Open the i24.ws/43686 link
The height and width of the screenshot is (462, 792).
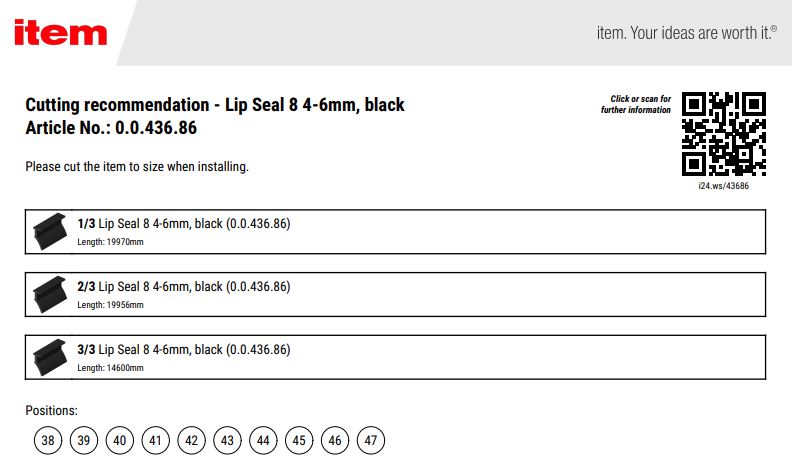[724, 186]
